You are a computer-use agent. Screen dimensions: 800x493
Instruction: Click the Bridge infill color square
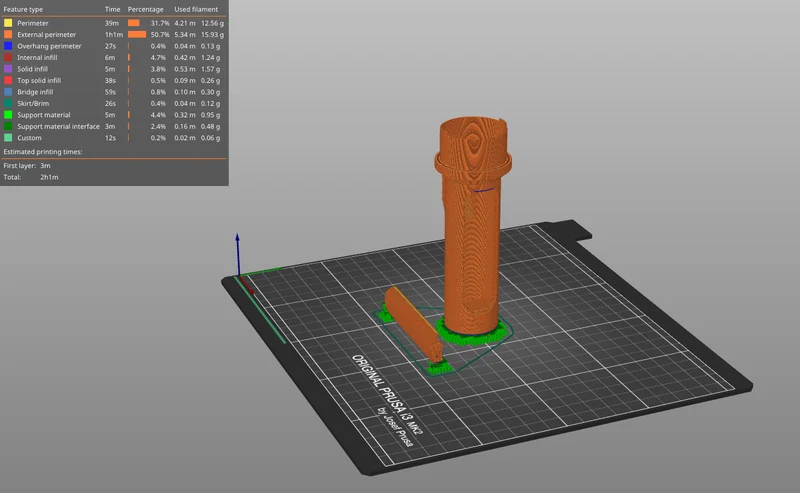click(8, 92)
